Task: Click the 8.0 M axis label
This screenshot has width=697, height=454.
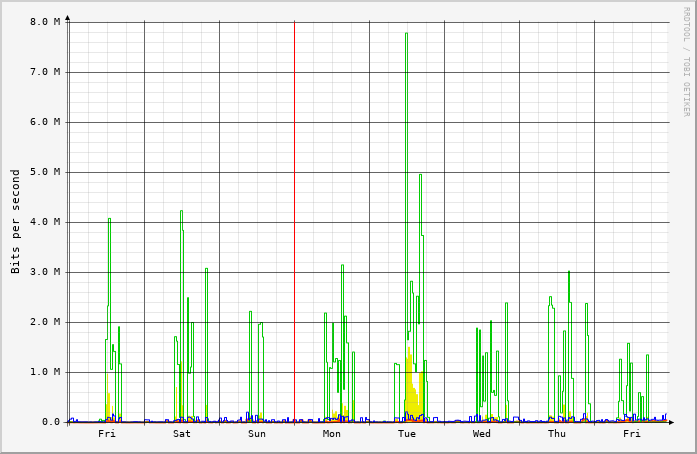Action: (x=45, y=22)
